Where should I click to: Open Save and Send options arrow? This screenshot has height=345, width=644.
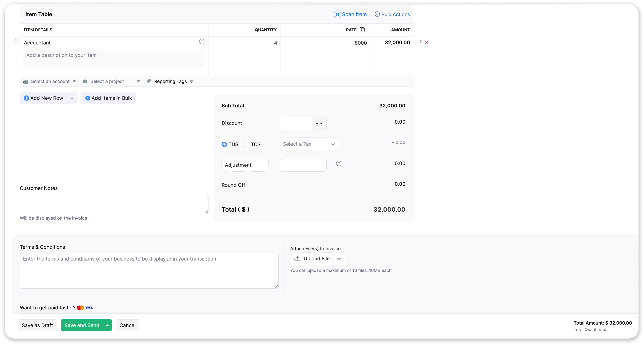click(107, 325)
